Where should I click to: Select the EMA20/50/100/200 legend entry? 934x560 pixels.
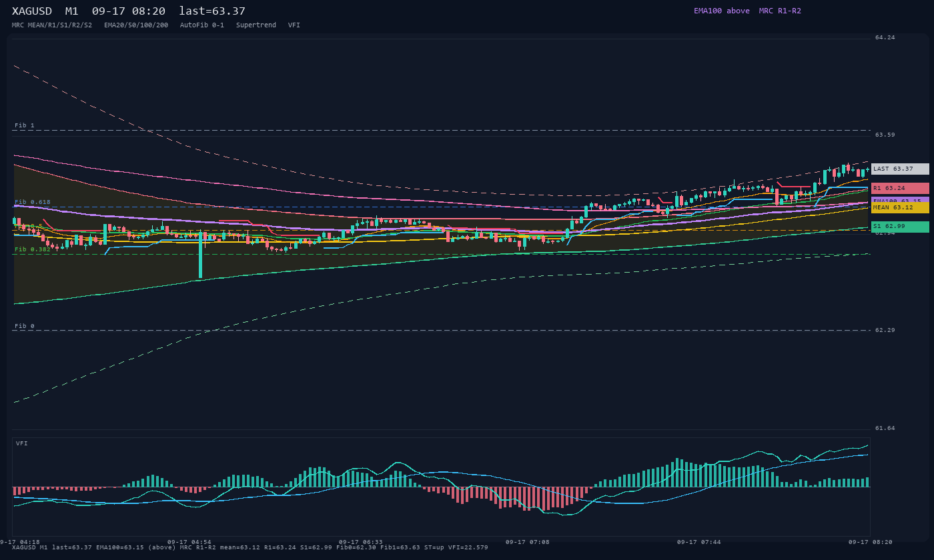click(x=136, y=25)
